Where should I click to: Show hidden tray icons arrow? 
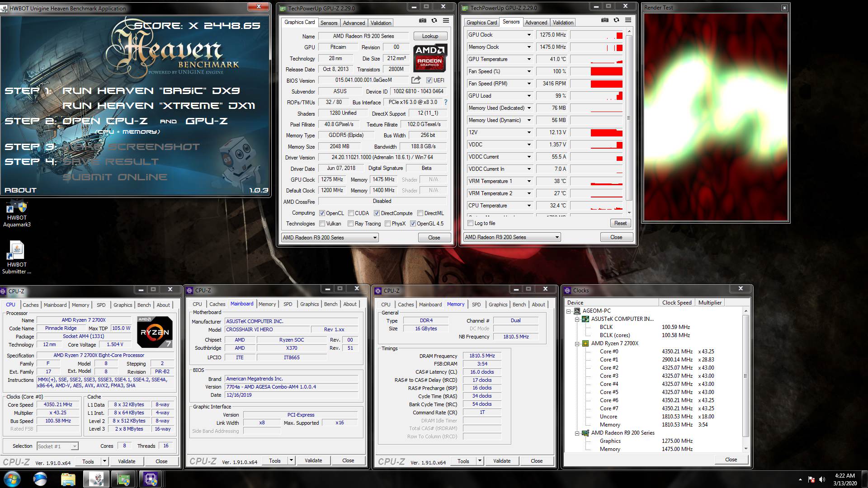click(x=800, y=479)
